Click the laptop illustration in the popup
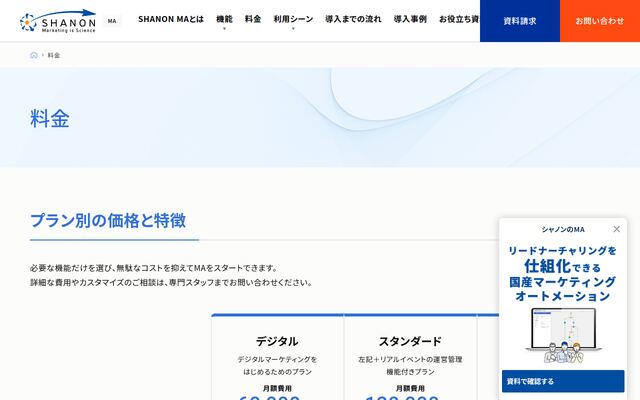The image size is (640, 400). pos(563,335)
